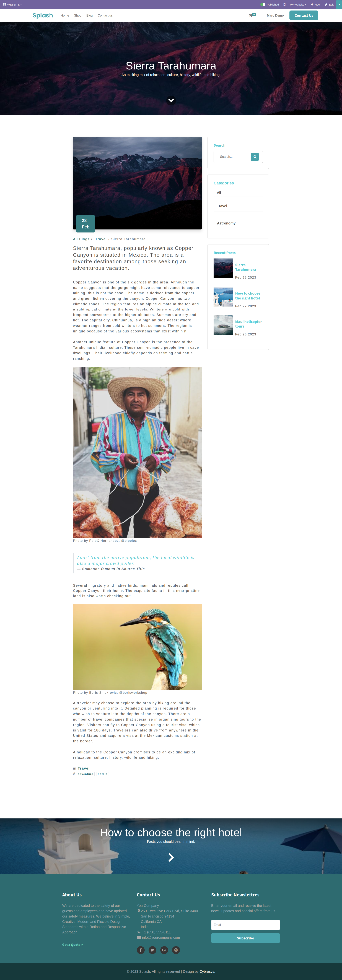Click the search magnifier button

(255, 157)
